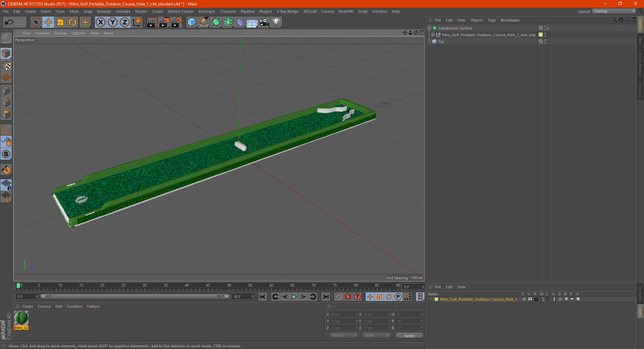Add a Cube primitive object
The image size is (644, 349).
coord(192,22)
